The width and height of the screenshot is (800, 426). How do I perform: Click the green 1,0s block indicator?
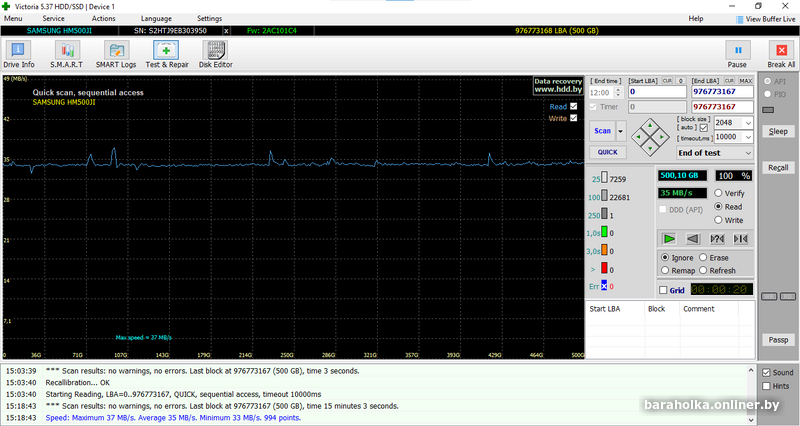click(604, 232)
